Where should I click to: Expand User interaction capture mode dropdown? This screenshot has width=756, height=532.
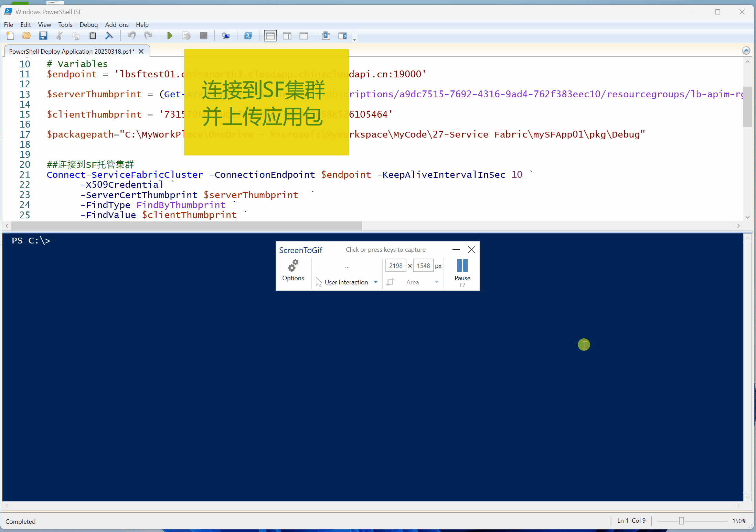click(x=376, y=282)
